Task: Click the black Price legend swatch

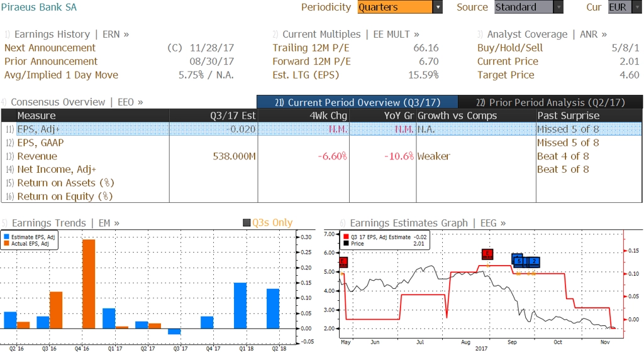Action: pos(347,244)
